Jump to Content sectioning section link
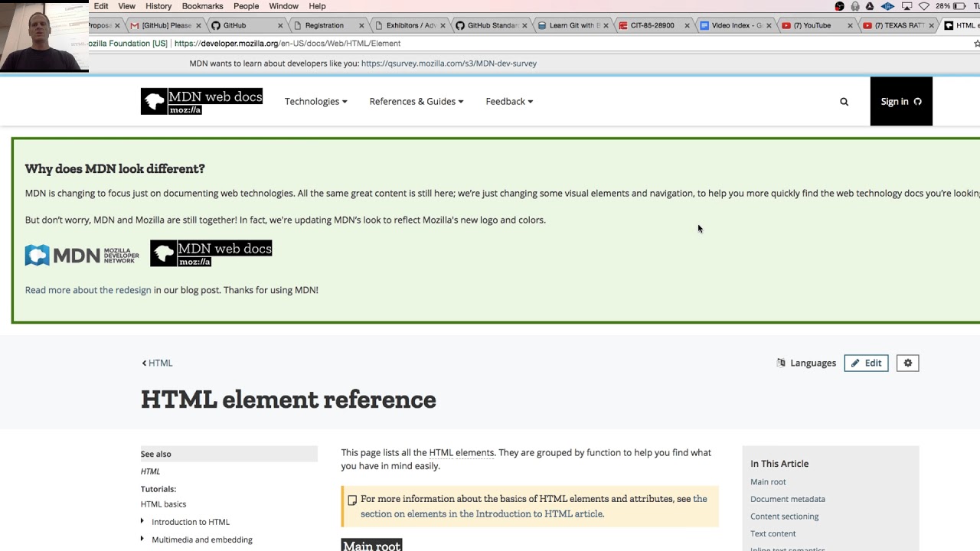The height and width of the screenshot is (551, 980). [x=785, y=517]
